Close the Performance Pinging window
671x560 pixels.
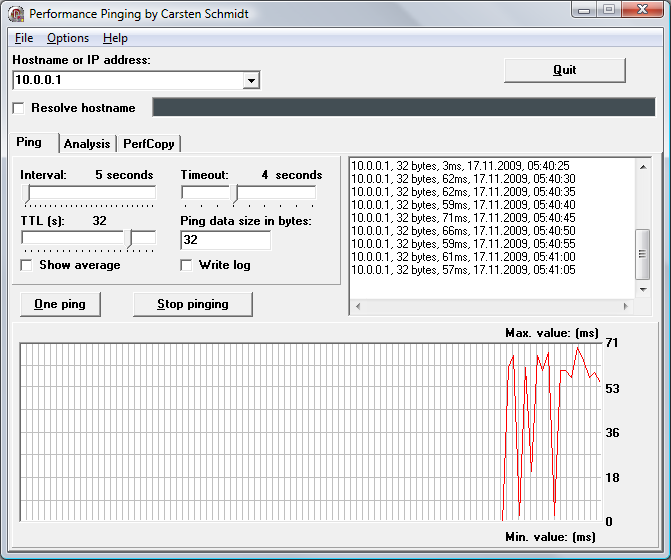click(642, 9)
